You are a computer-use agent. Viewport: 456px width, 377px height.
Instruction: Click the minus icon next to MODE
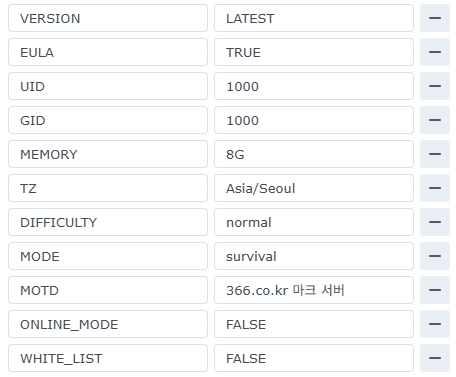[x=435, y=256]
